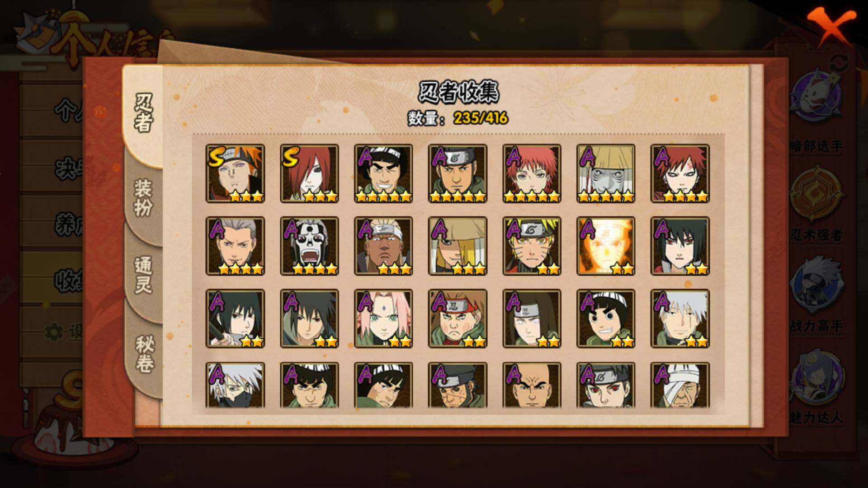
Task: Select S-rank red-haired Nagato portrait
Action: [x=309, y=174]
